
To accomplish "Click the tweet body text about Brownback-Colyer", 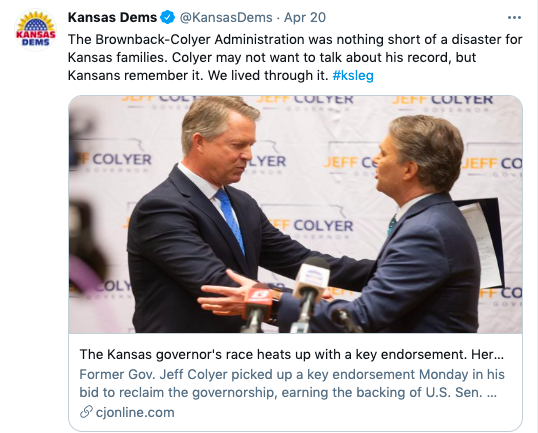I will coord(295,57).
